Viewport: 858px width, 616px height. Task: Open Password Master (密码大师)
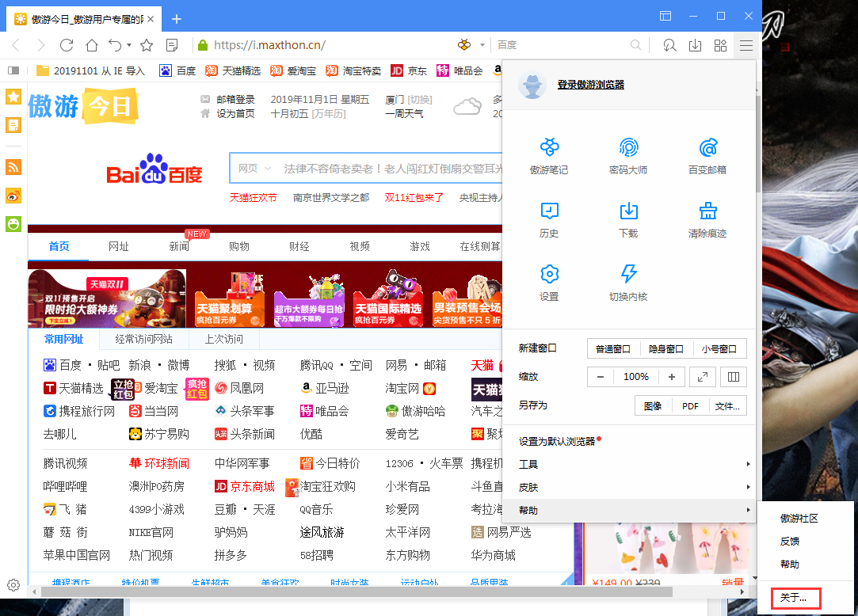tap(628, 154)
